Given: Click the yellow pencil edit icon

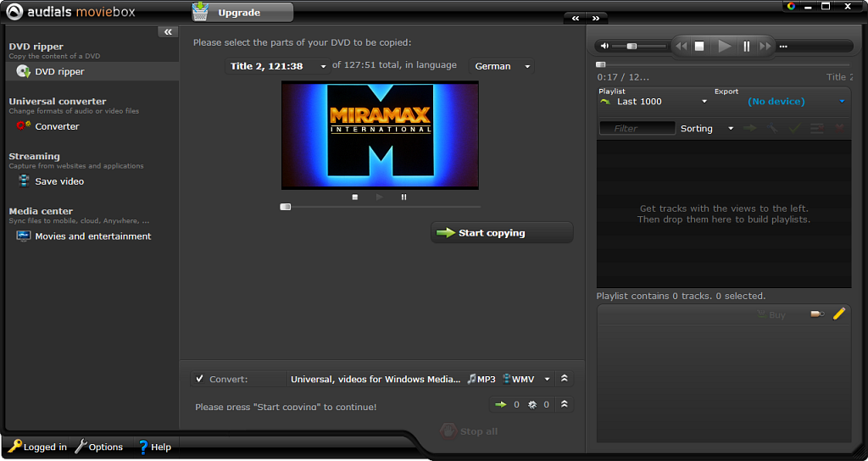Looking at the screenshot, I should (838, 314).
